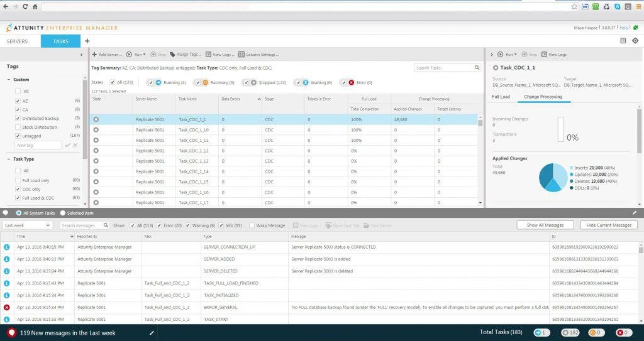Image resolution: width=644 pixels, height=341 pixels.
Task: Open the Run dropdown in tasks toolbar
Action: (x=136, y=54)
